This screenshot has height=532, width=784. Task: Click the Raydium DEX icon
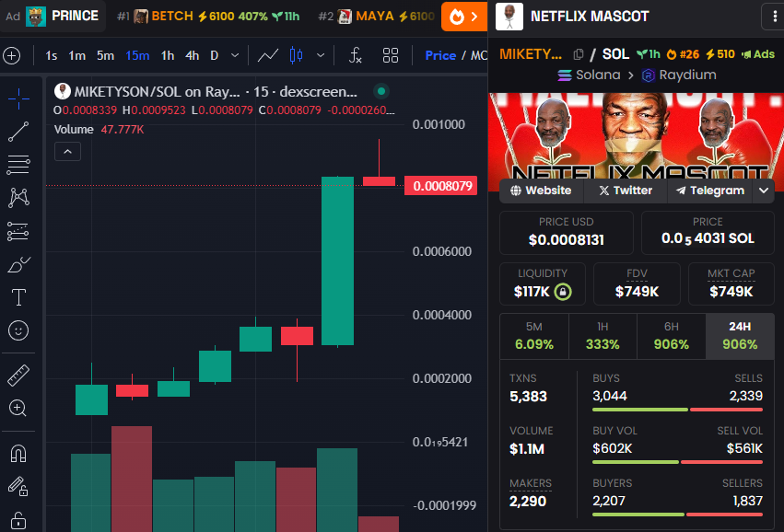point(649,75)
